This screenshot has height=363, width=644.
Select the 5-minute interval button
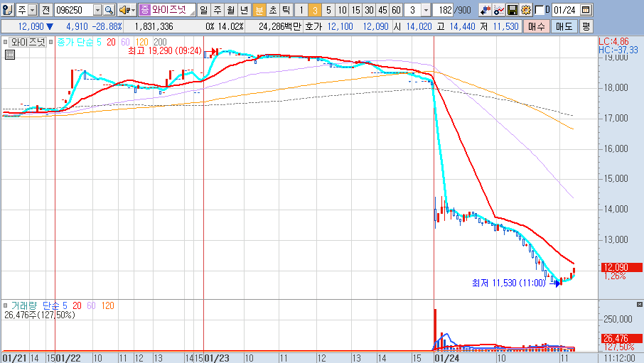pos(328,10)
